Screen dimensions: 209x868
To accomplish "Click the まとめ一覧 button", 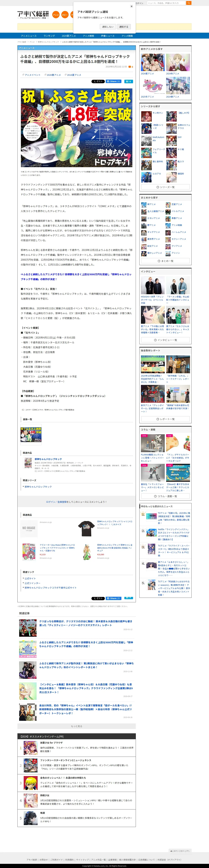I will 165,261.
